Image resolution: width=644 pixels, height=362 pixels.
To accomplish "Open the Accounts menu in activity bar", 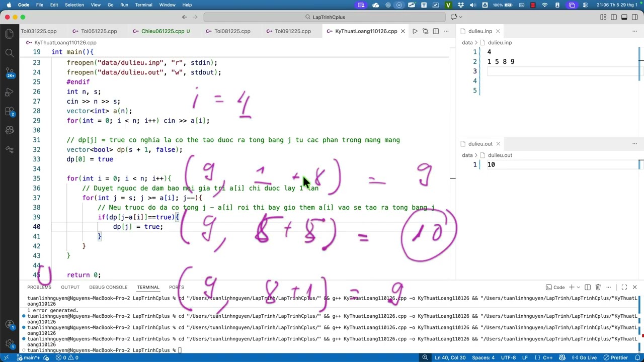I will click(x=10, y=325).
